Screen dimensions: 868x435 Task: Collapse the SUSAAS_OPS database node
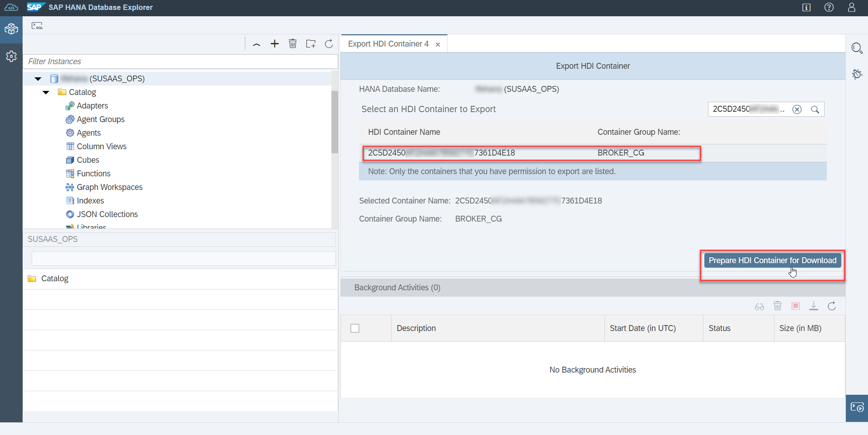click(x=38, y=79)
